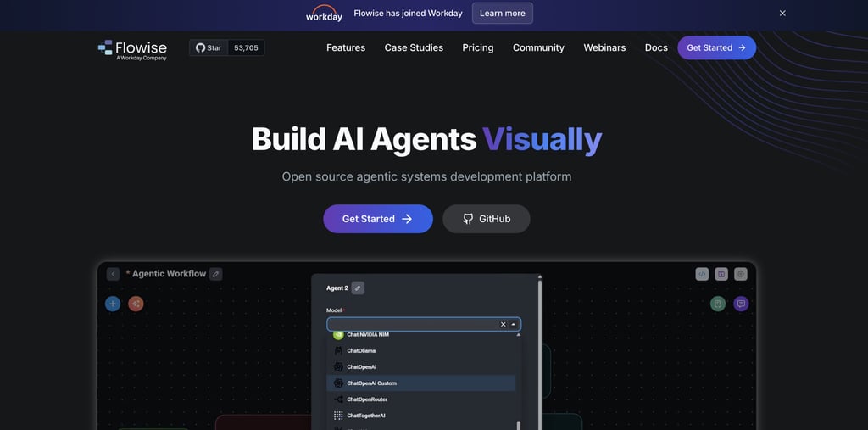The width and height of the screenshot is (868, 430).
Task: Click the pencil icon beside Agent 2
Action: 358,288
